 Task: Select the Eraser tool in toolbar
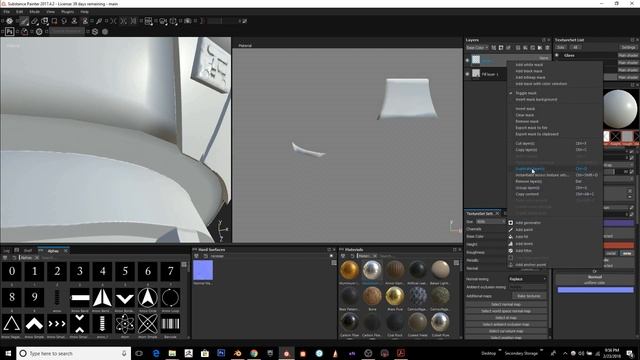tap(35, 21)
